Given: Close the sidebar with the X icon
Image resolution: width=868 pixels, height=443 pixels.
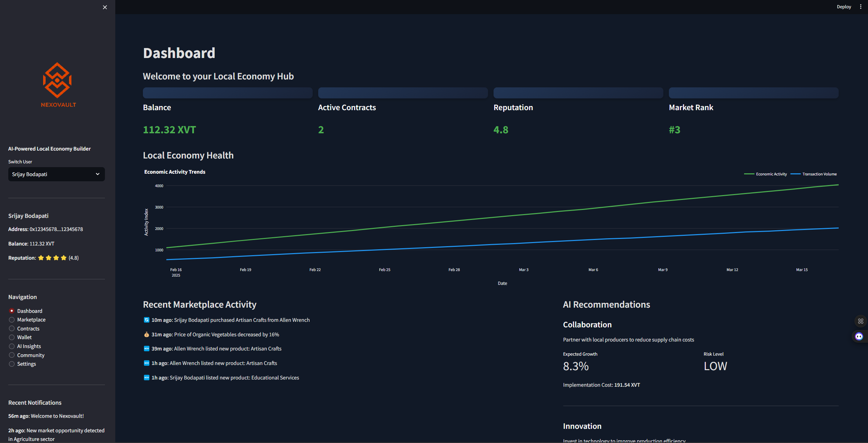Looking at the screenshot, I should tap(105, 7).
